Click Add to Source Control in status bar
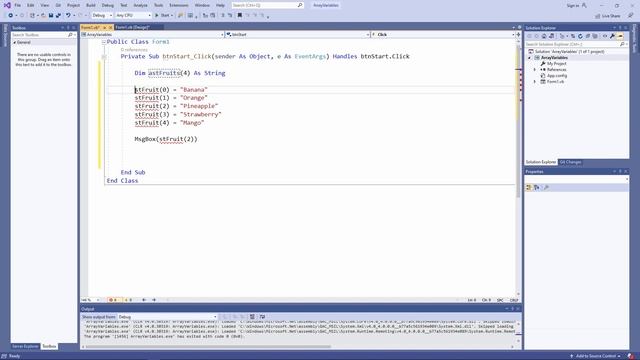This screenshot has height=360, width=640. click(596, 356)
